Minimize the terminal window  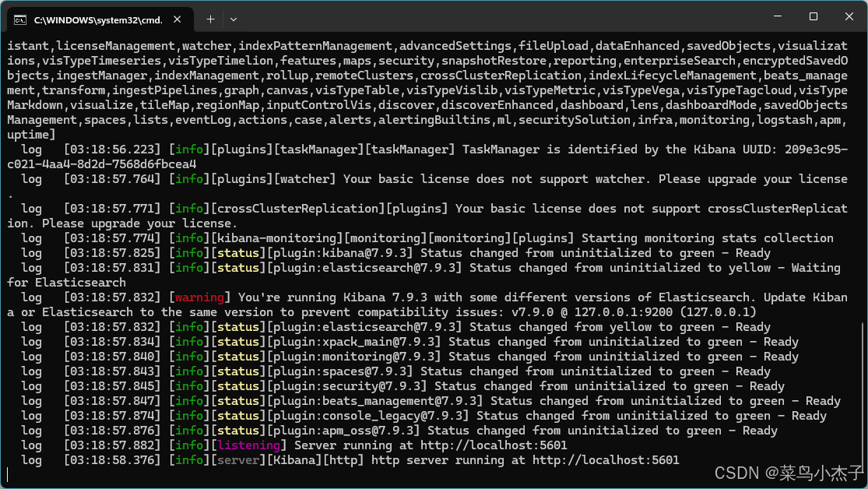[x=778, y=16]
